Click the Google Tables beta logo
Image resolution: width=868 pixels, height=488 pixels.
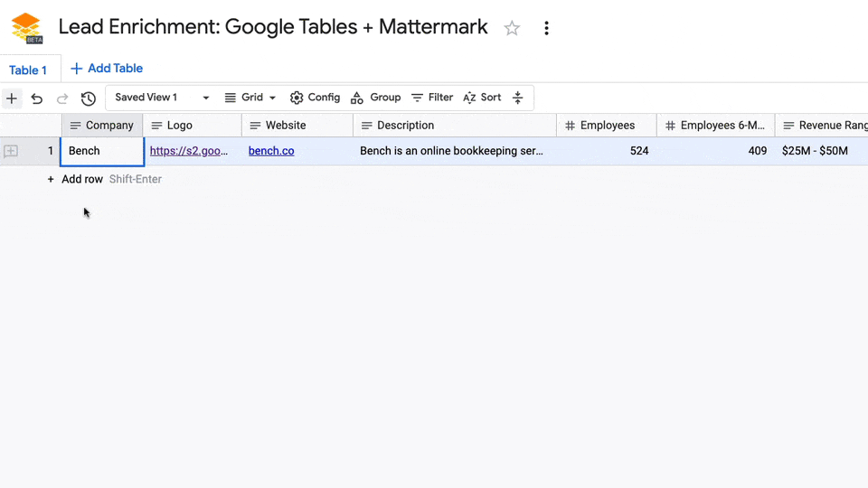pyautogui.click(x=26, y=28)
